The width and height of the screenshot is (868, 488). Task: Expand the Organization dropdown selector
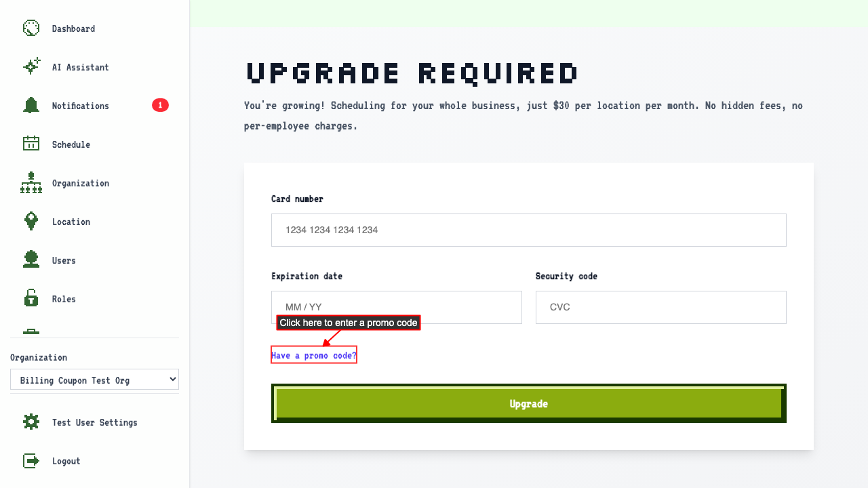[94, 380]
